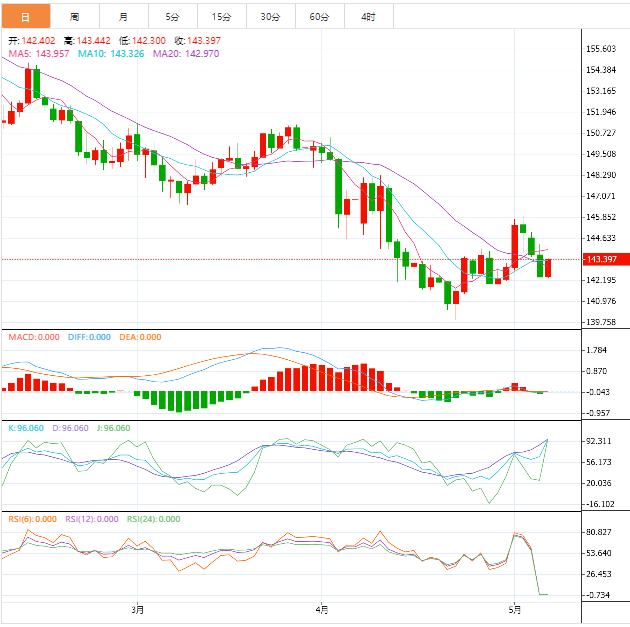Image resolution: width=630 pixels, height=627 pixels.
Task: Click the MA5 moving average label
Action: point(39,53)
